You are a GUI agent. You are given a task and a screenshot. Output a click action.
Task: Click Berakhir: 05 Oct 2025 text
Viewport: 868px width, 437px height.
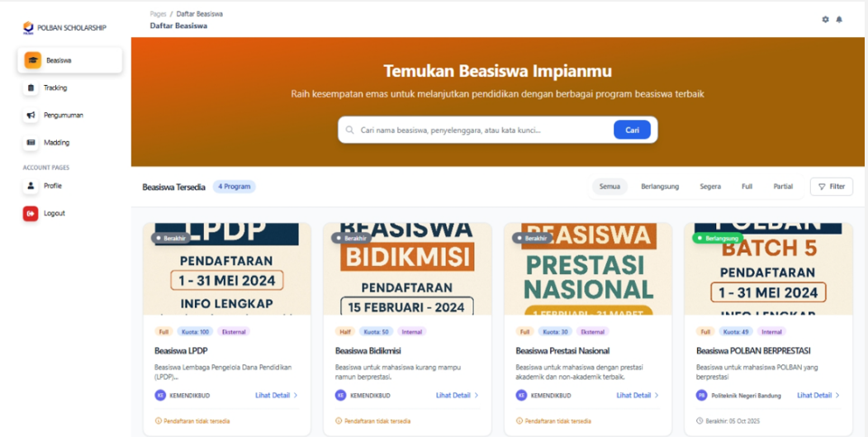pos(733,421)
